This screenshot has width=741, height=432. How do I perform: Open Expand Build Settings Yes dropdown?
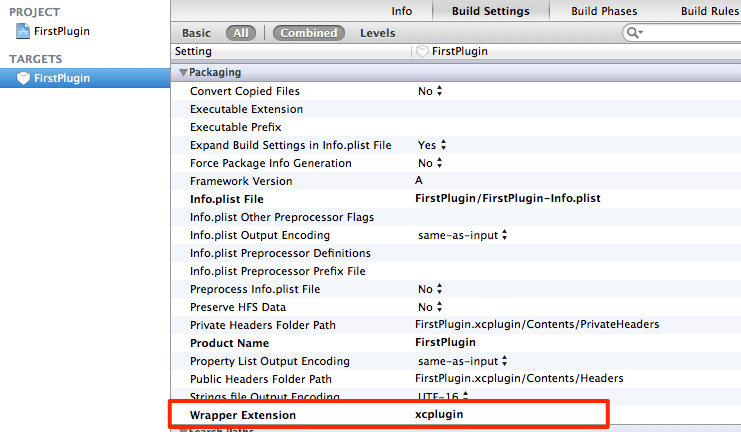click(432, 145)
